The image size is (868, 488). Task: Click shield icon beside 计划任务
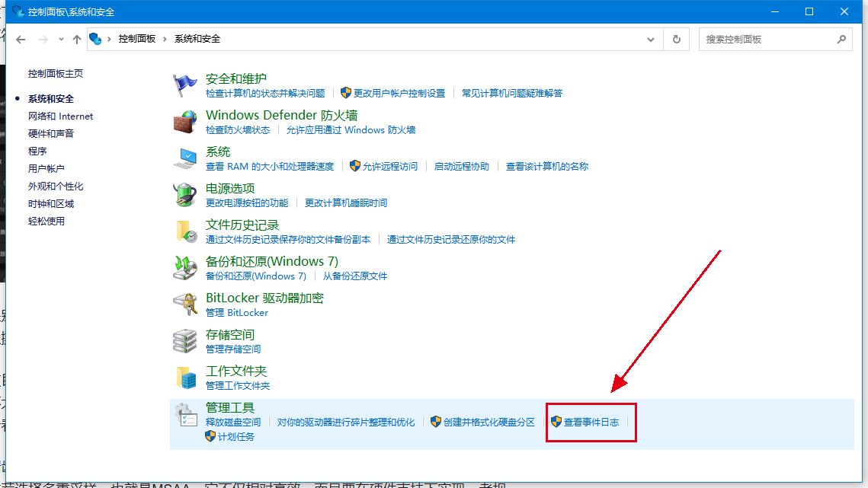tap(210, 436)
